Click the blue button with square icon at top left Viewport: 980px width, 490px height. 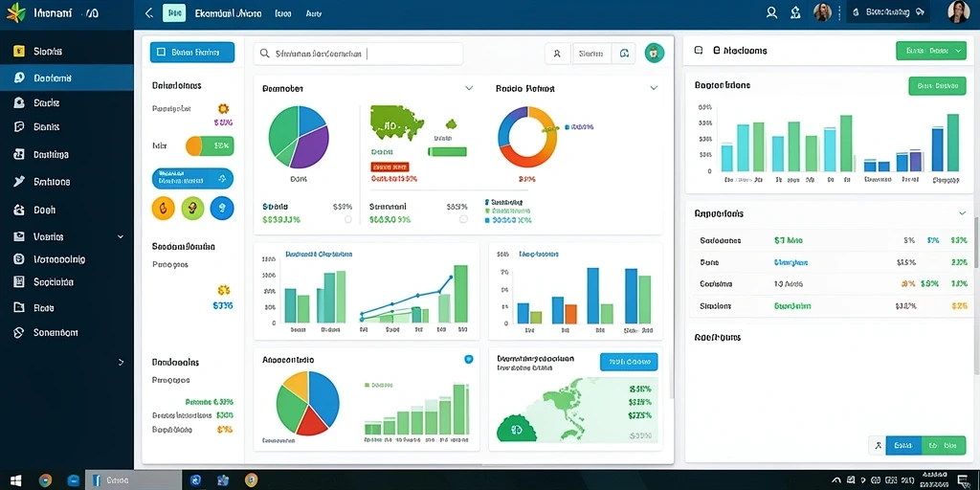pos(192,53)
